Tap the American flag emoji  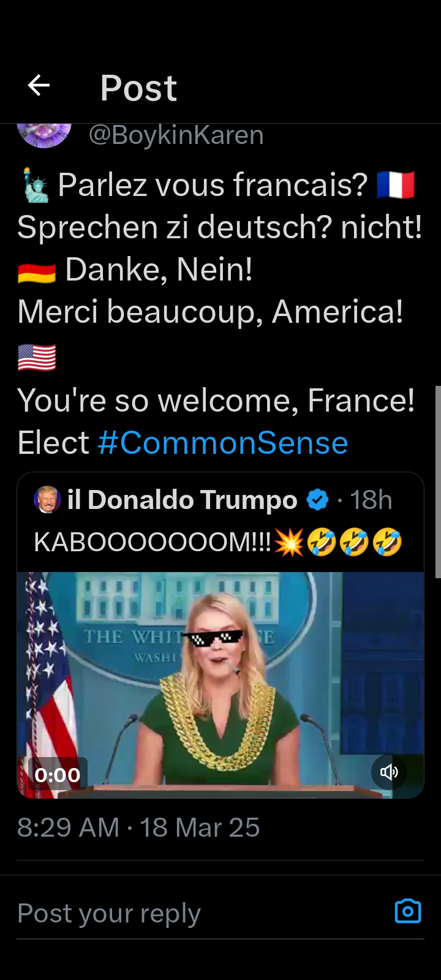pos(37,358)
